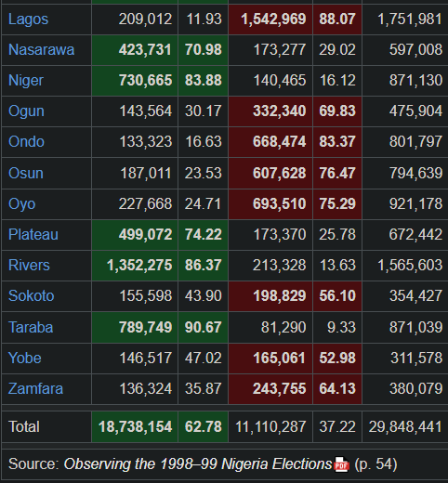Select total percentage 62.78
This screenshot has width=448, height=483.
pos(204,426)
